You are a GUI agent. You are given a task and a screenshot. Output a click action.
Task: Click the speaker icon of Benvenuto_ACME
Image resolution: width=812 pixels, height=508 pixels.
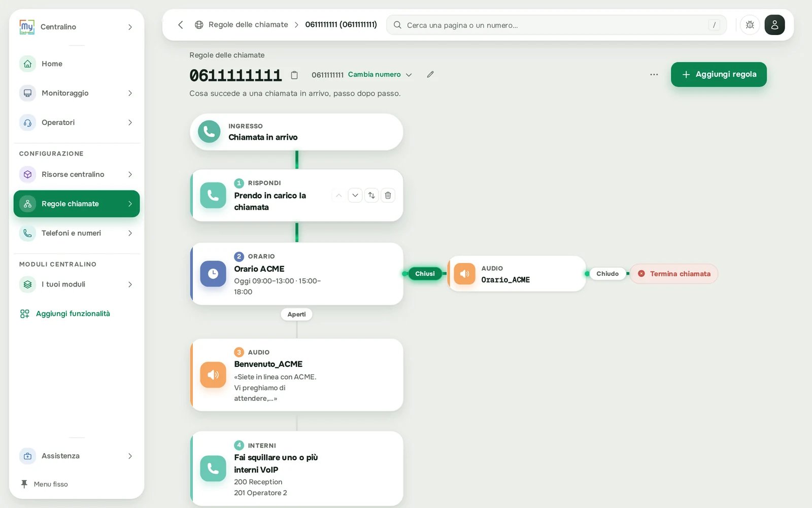click(213, 375)
